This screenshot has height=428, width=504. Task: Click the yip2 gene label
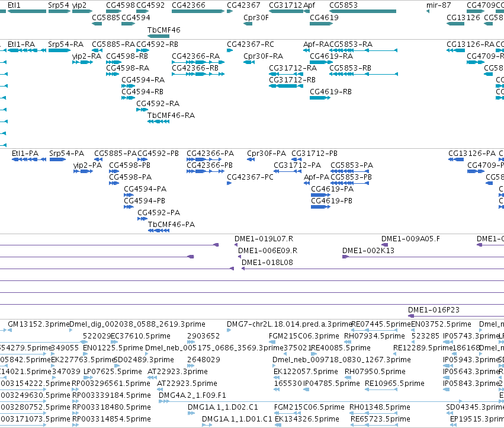79,5
